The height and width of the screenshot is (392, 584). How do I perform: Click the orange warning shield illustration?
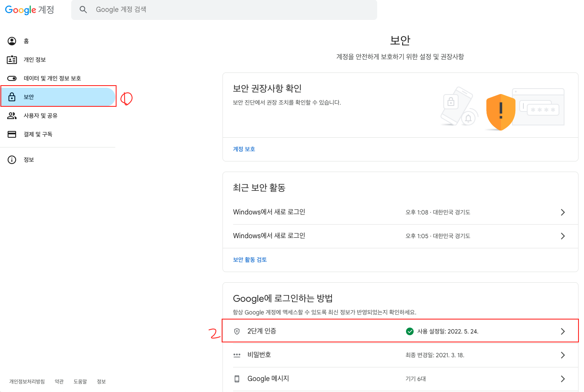[501, 112]
